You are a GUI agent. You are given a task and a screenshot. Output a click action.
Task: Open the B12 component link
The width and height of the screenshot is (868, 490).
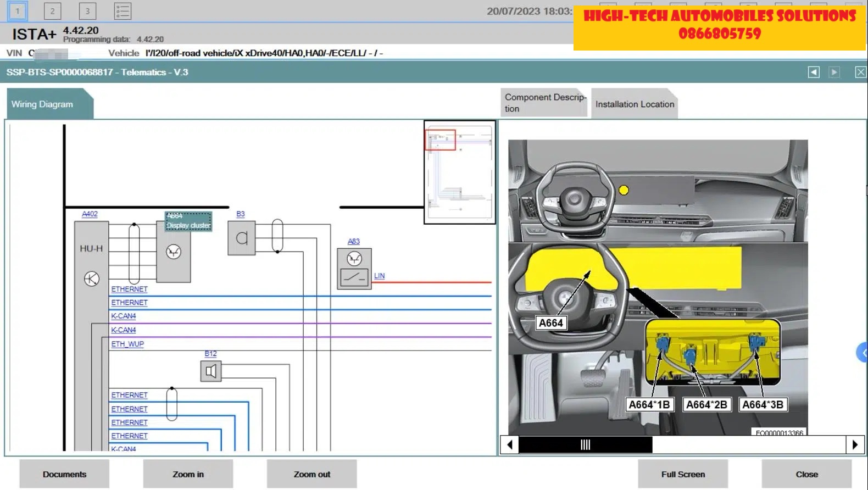[211, 354]
